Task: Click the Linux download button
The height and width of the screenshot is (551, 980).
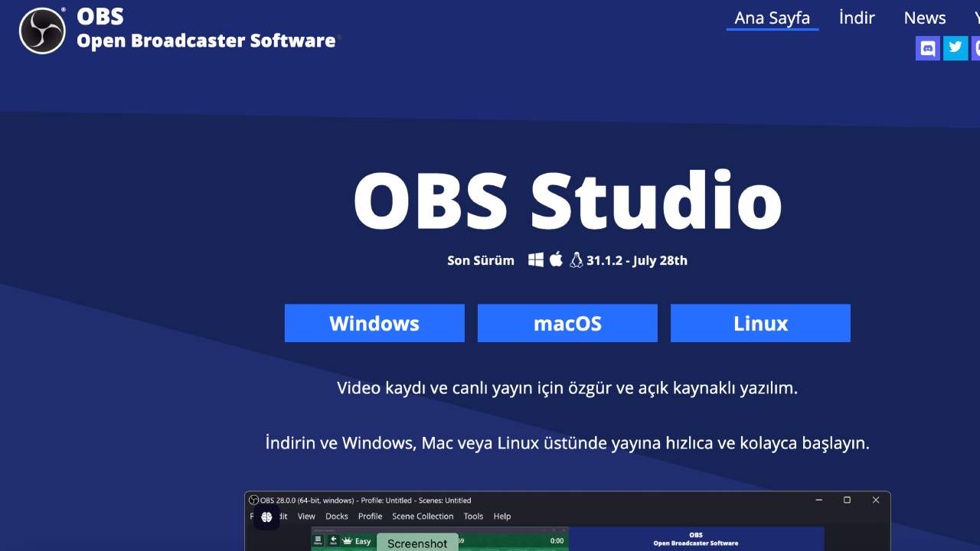Action: (x=759, y=323)
